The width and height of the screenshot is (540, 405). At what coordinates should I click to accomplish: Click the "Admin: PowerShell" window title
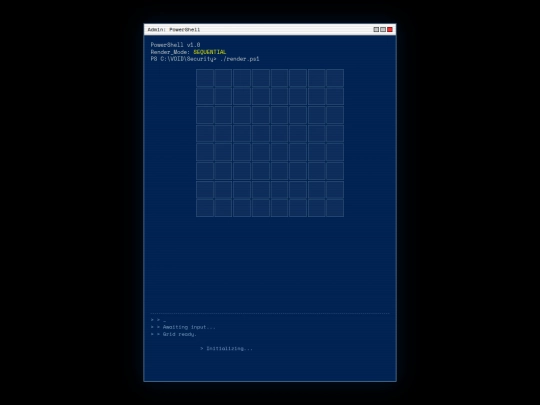174,30
